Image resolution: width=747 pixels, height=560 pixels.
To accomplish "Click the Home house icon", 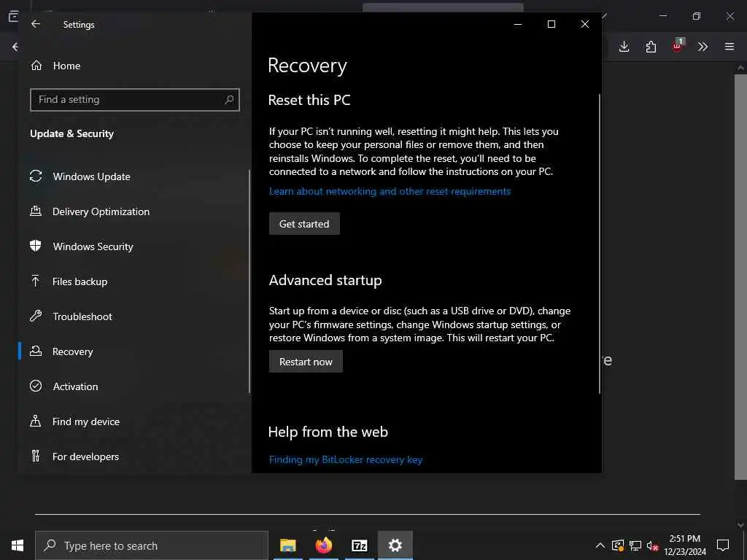I will click(36, 65).
